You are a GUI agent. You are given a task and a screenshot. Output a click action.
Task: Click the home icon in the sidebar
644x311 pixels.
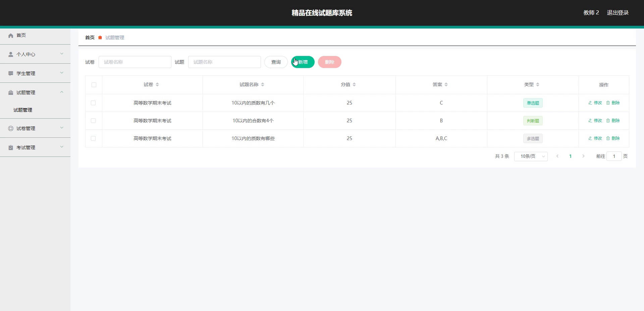pos(11,36)
